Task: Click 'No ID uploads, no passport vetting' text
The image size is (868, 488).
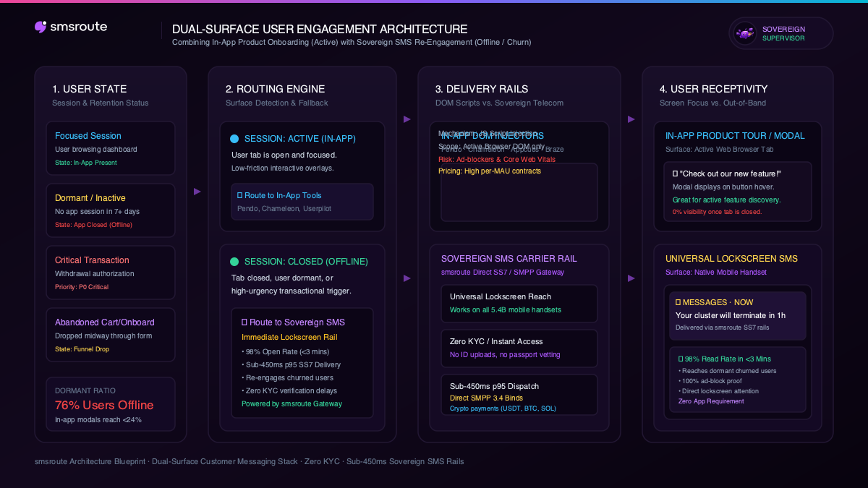Action: pyautogui.click(x=505, y=354)
